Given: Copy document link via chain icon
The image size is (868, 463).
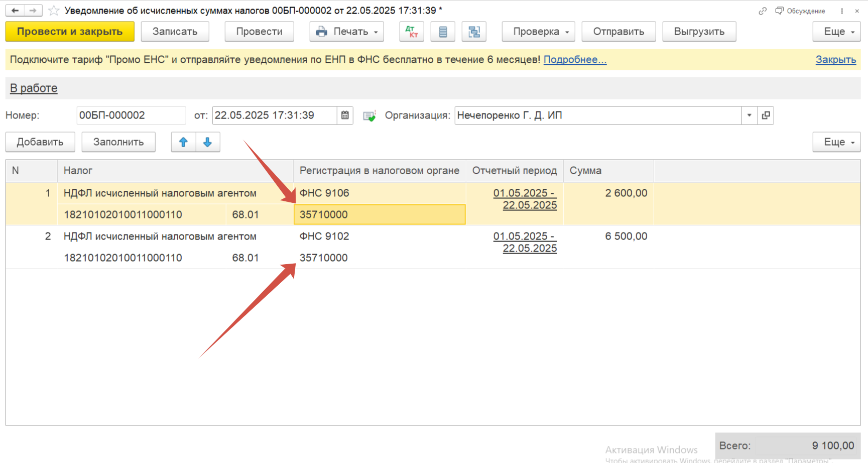Looking at the screenshot, I should [762, 11].
